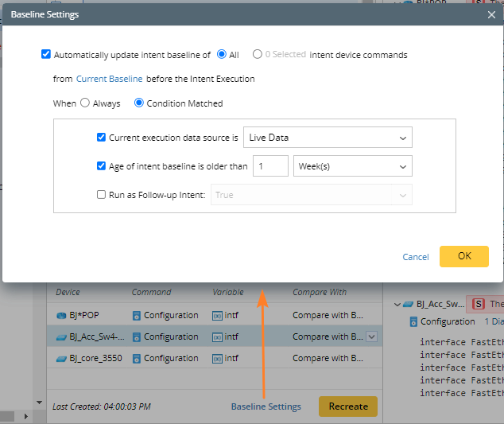Screen dimensions: 504x424
Task: Click Configuration icon in BJ*POP row
Action: click(137, 316)
